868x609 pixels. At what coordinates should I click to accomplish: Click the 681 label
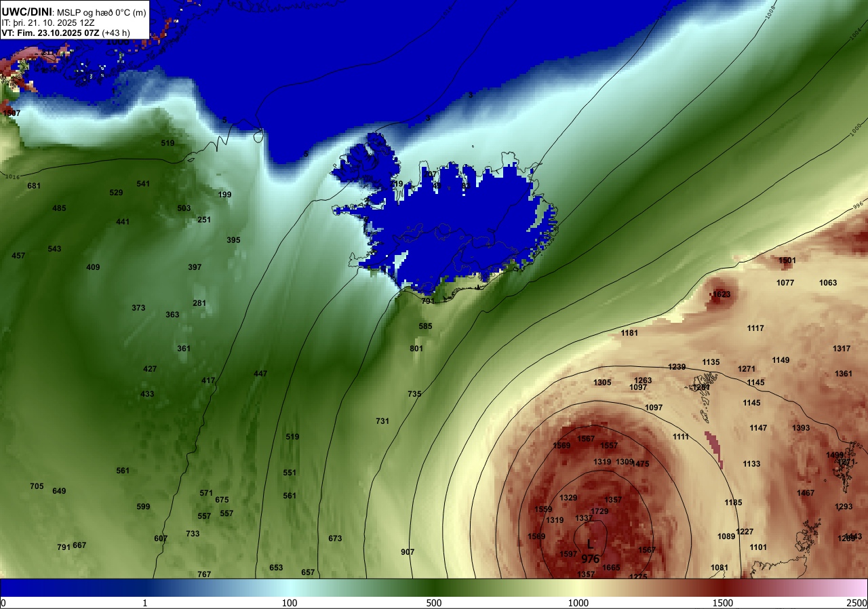coord(35,186)
